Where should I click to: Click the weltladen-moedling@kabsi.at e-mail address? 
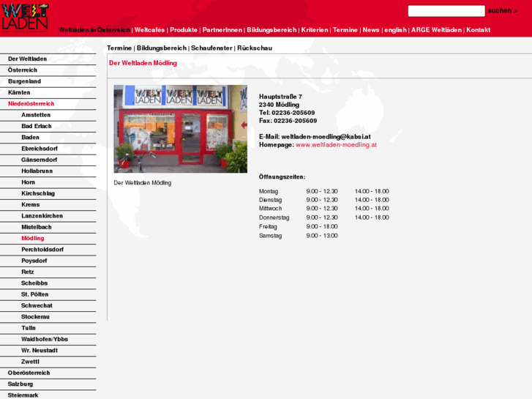click(x=326, y=136)
